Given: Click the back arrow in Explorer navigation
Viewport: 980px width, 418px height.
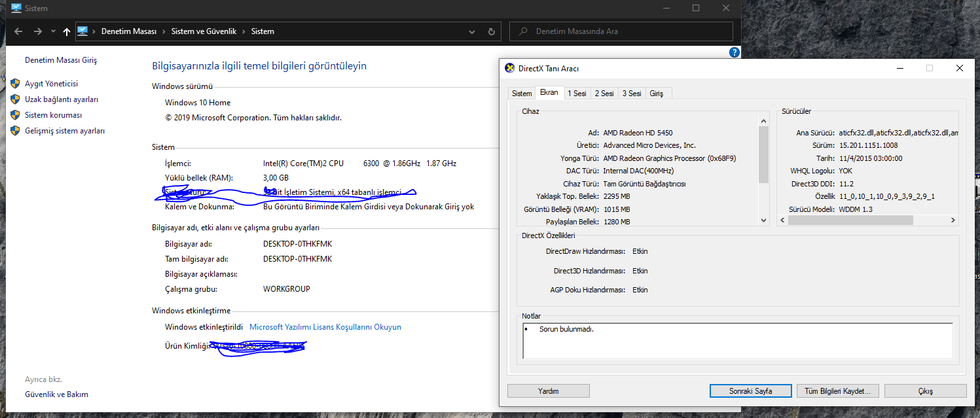Looking at the screenshot, I should tap(18, 31).
